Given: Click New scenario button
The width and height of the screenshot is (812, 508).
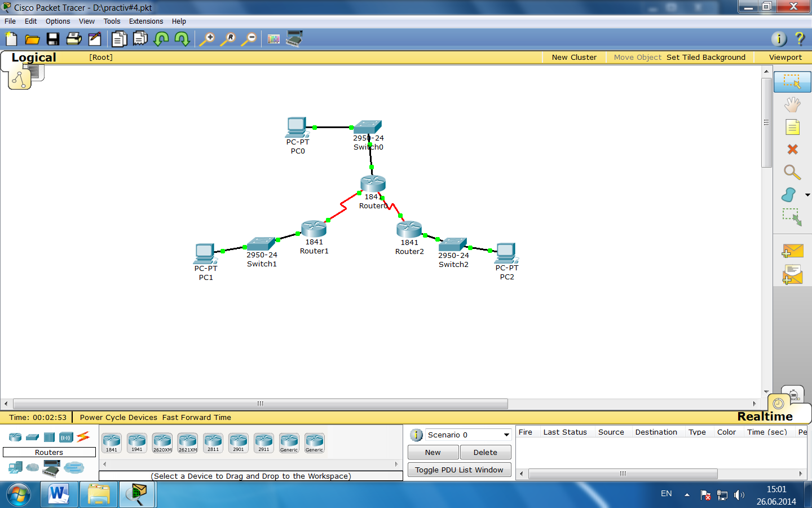Looking at the screenshot, I should pyautogui.click(x=433, y=452).
